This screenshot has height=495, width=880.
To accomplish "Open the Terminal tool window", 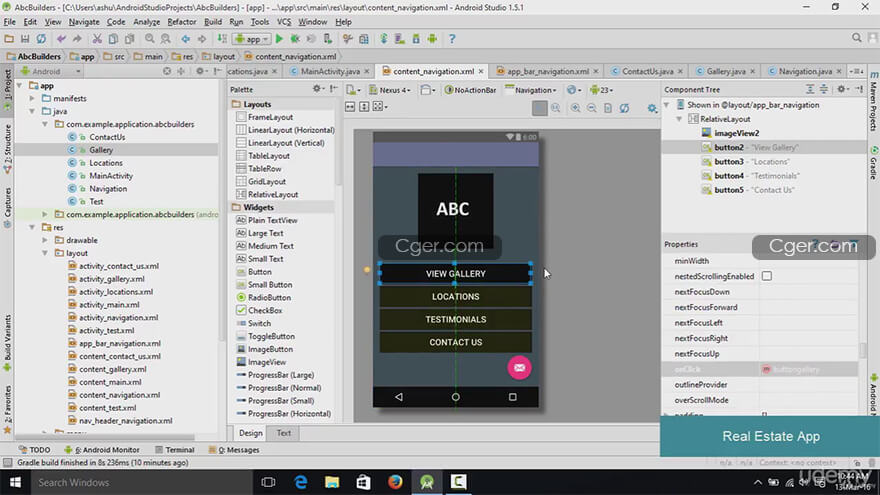I will pyautogui.click(x=175, y=450).
